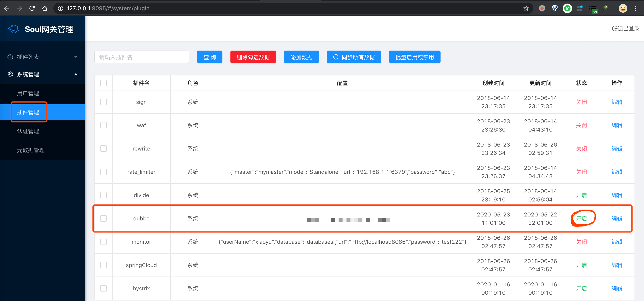Go to 元数据管理 menu item
Screen dimensions: 644x301
31,150
